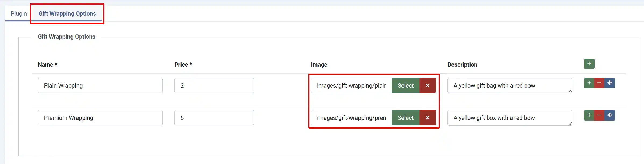Viewport: 644px width, 164px height.
Task: Add a row after Plain Wrapping
Action: 589,83
